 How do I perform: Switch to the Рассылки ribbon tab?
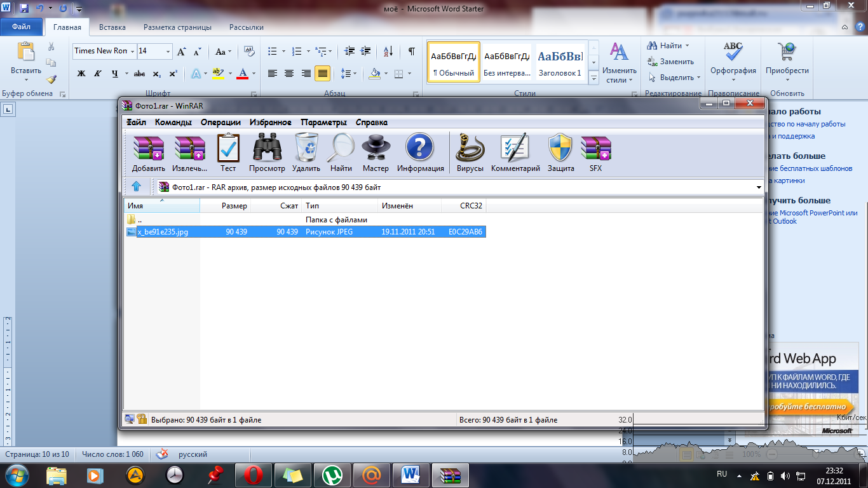[247, 27]
